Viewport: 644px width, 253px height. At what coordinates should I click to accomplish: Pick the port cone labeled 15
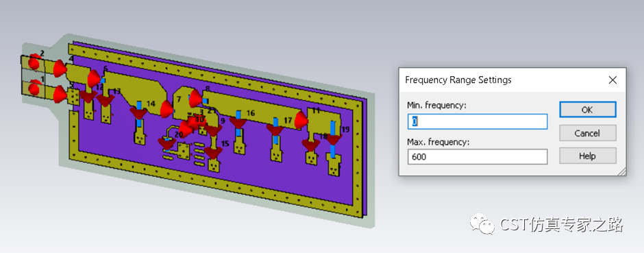(214, 153)
